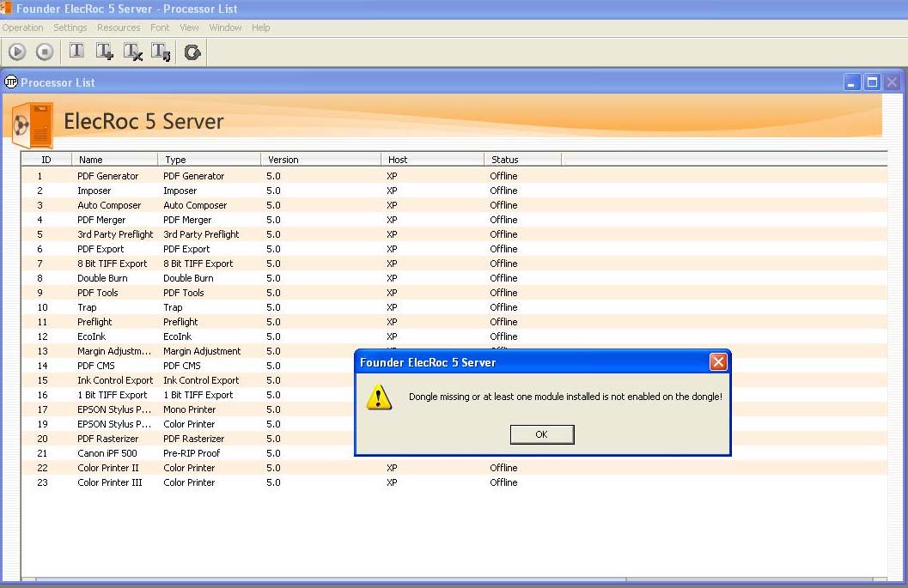
Task: Select the 1 Bit TIFF Export name cell
Action: [113, 395]
